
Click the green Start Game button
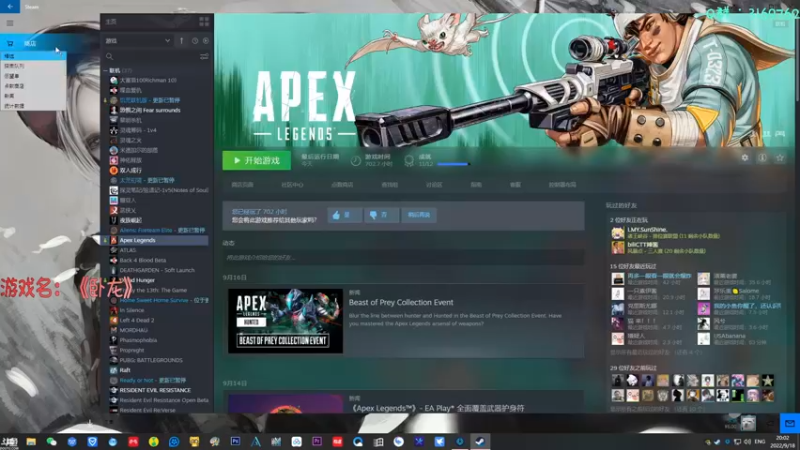(x=257, y=160)
